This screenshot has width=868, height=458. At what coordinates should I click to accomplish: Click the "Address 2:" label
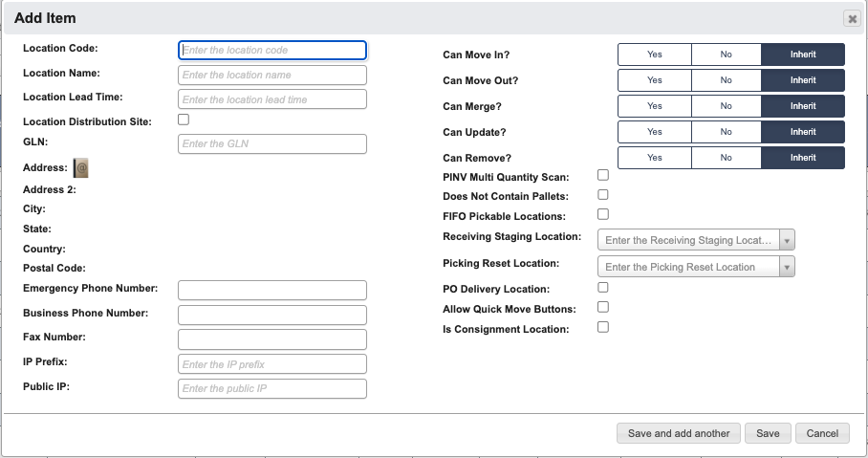coord(50,189)
